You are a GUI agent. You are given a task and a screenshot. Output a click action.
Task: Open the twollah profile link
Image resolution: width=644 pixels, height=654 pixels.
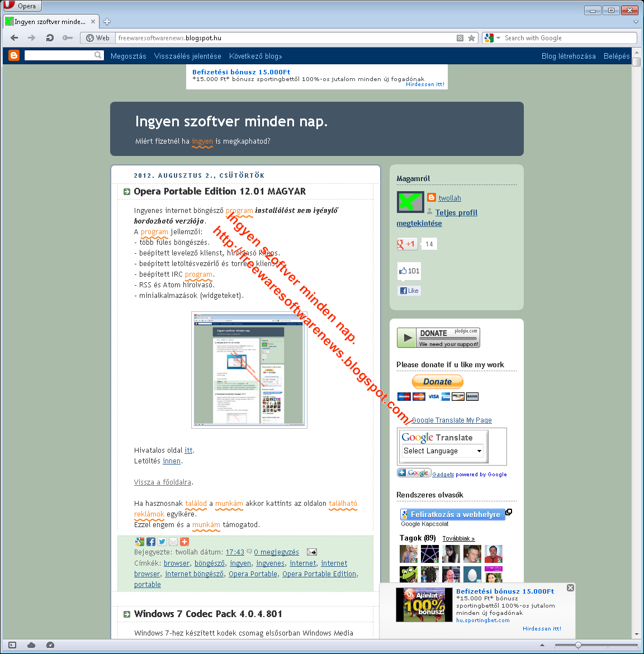pos(449,198)
